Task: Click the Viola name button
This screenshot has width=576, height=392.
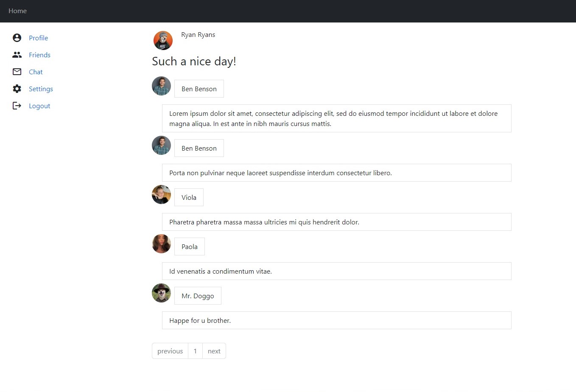Action: (188, 197)
